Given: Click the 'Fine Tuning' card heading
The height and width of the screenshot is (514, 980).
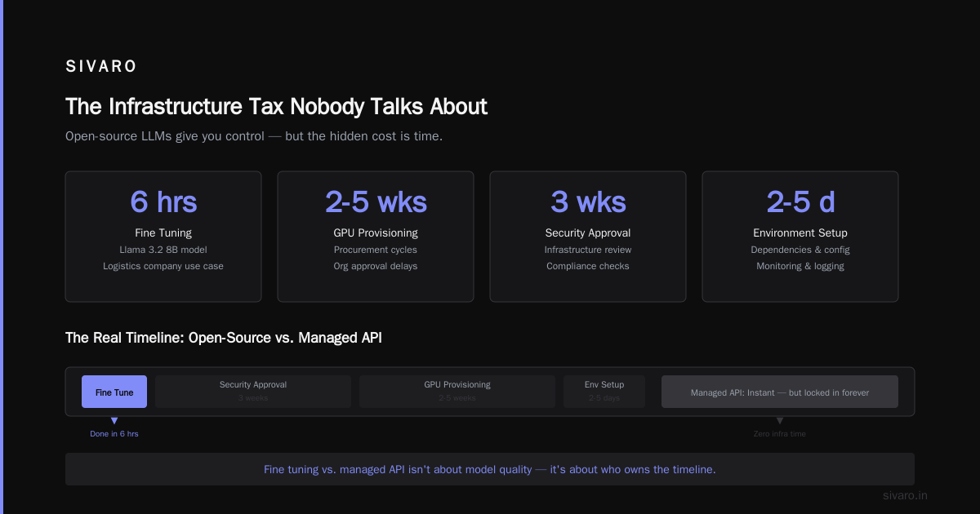Looking at the screenshot, I should tap(163, 233).
